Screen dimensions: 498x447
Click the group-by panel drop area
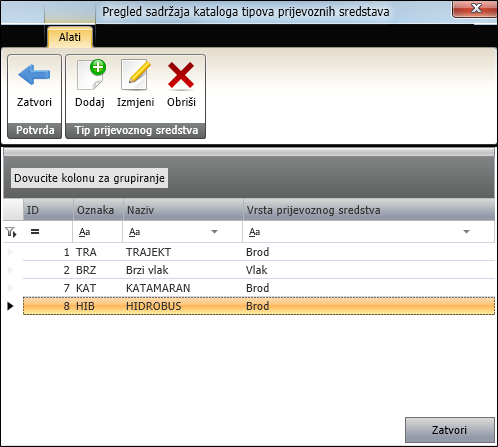click(x=249, y=178)
